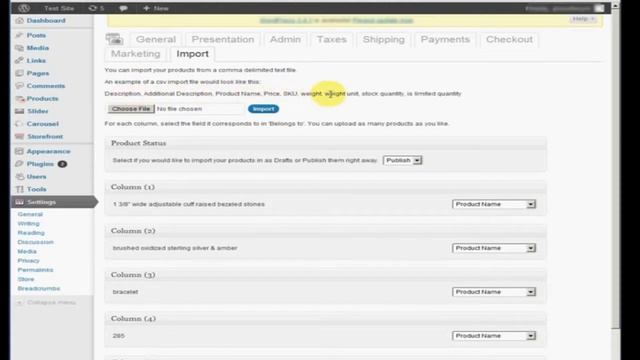Click the New content plus button
Viewport: 640px width, 360px height.
coord(156,8)
